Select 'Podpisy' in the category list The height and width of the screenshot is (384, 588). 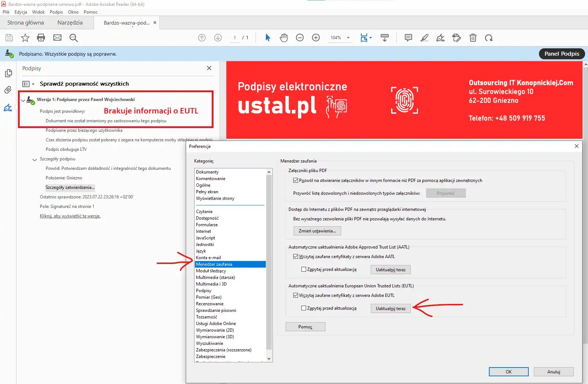pyautogui.click(x=204, y=291)
